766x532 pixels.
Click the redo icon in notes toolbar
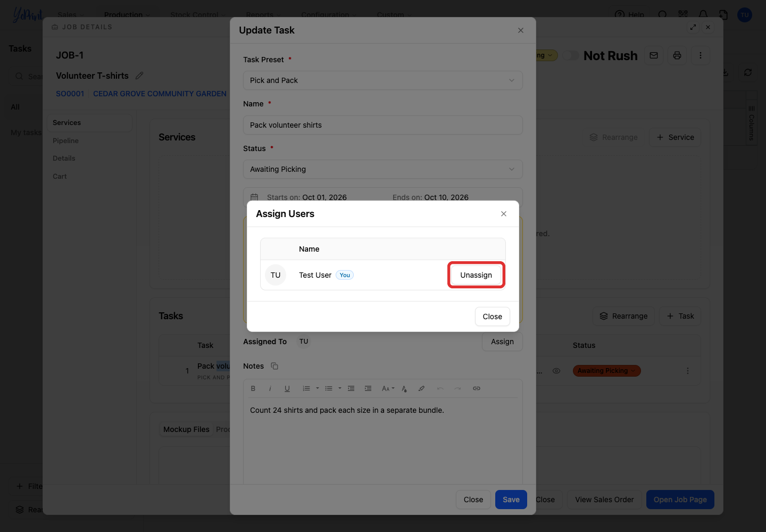pos(457,388)
